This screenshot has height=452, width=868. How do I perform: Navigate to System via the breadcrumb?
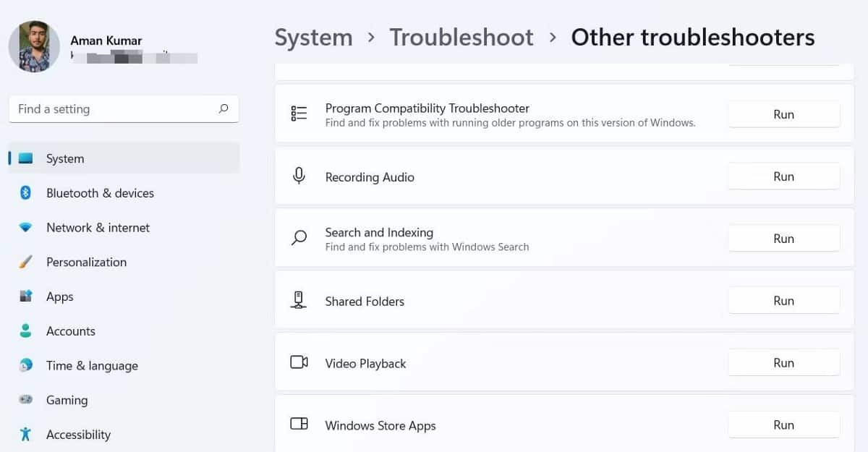313,37
